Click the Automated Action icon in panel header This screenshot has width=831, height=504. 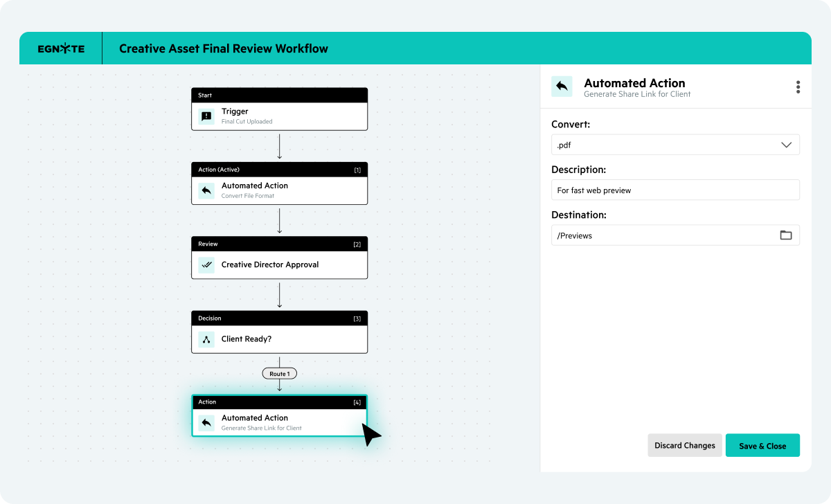pos(562,87)
